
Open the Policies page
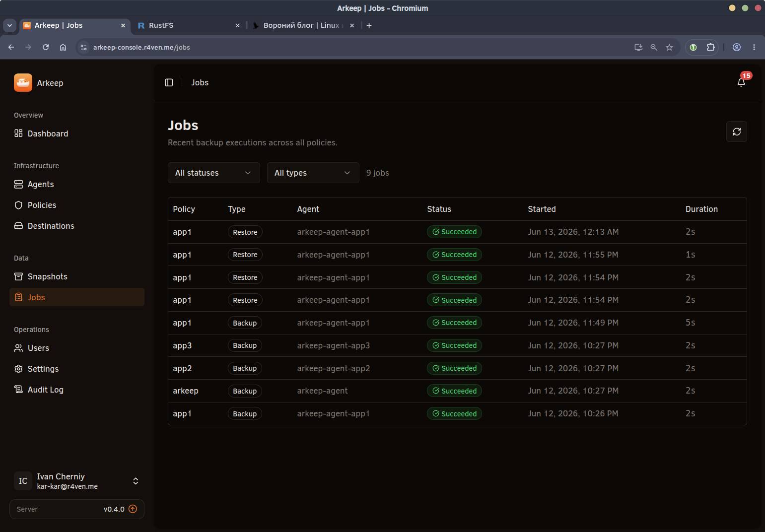point(77,205)
